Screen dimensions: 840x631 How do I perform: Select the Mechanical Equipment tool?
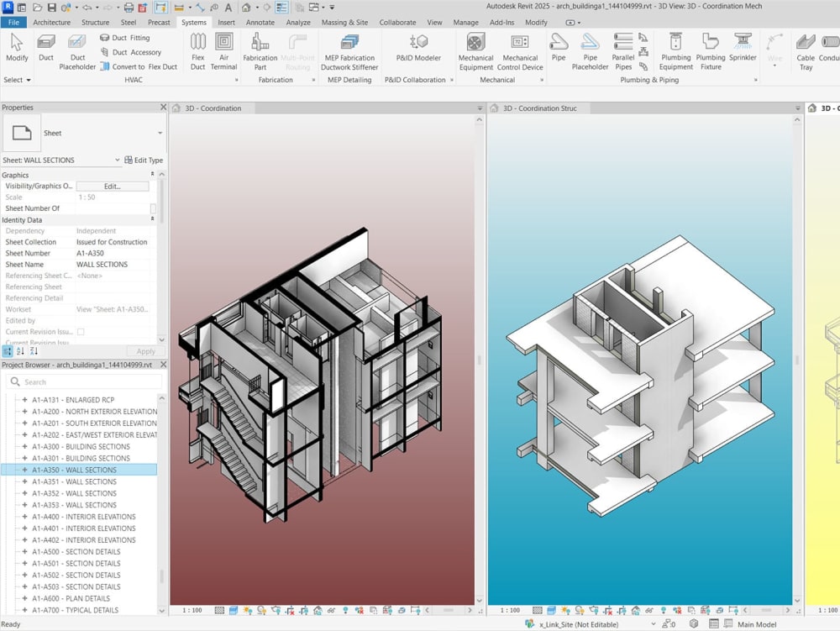[475, 52]
